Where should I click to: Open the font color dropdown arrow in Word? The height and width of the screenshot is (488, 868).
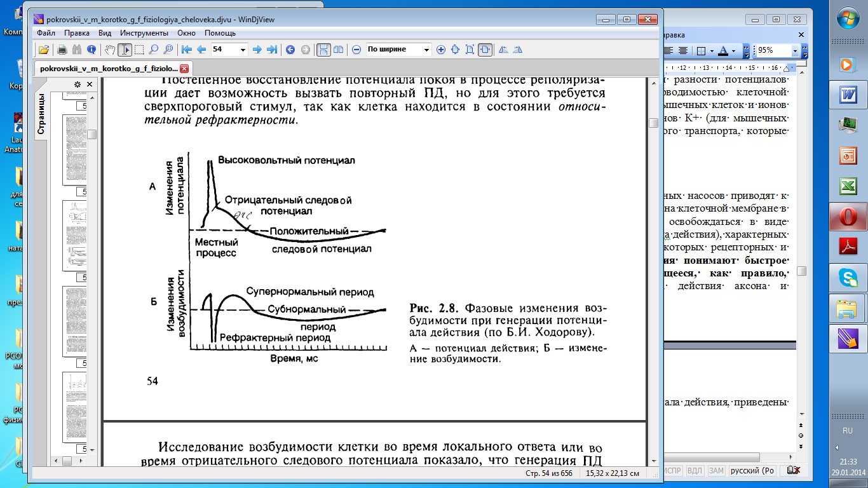click(733, 51)
